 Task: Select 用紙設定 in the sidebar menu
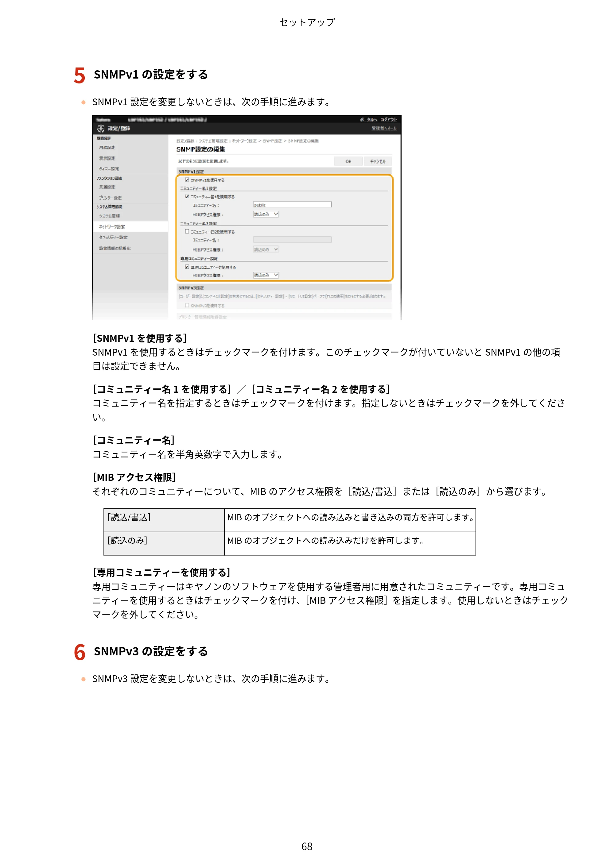point(107,148)
